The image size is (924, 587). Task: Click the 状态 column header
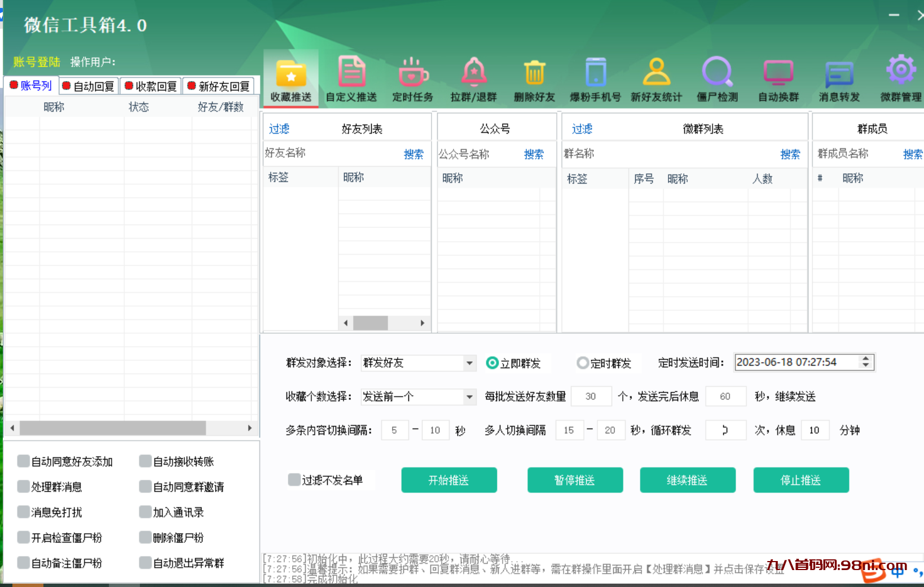pos(139,107)
